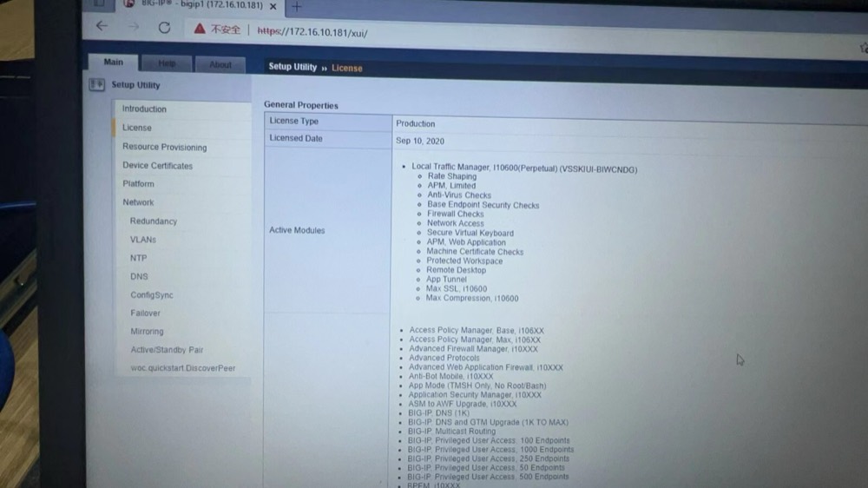Click the General Properties heading
The width and height of the screenshot is (868, 488).
coord(300,105)
